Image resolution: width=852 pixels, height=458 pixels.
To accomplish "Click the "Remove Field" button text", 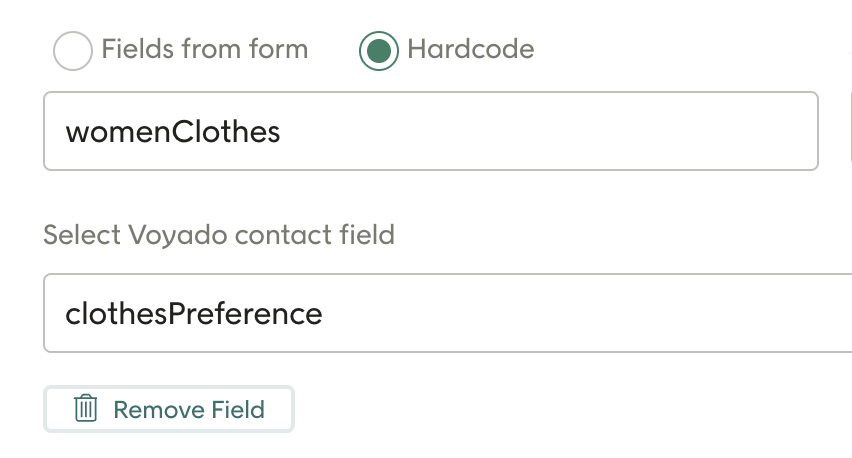I will (189, 409).
